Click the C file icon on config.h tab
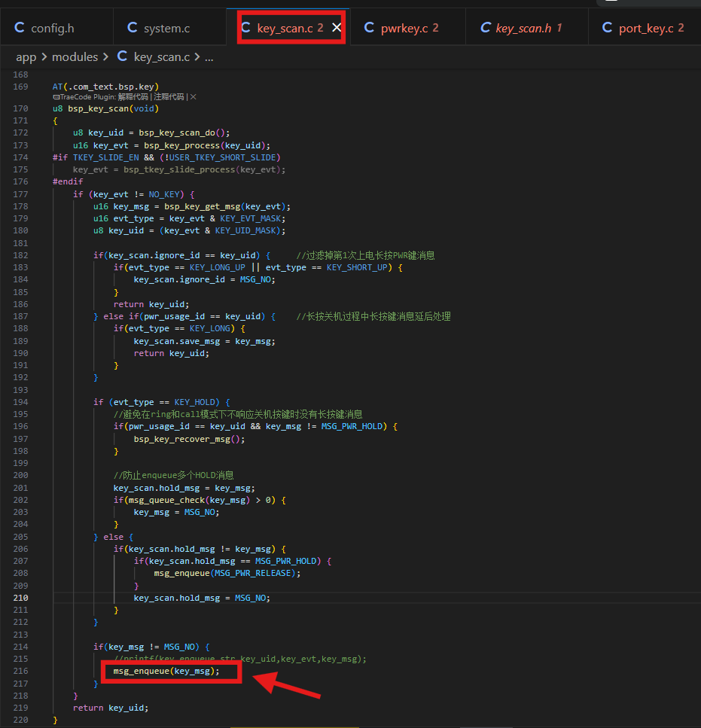Screen dimensions: 701x728 coord(20,28)
